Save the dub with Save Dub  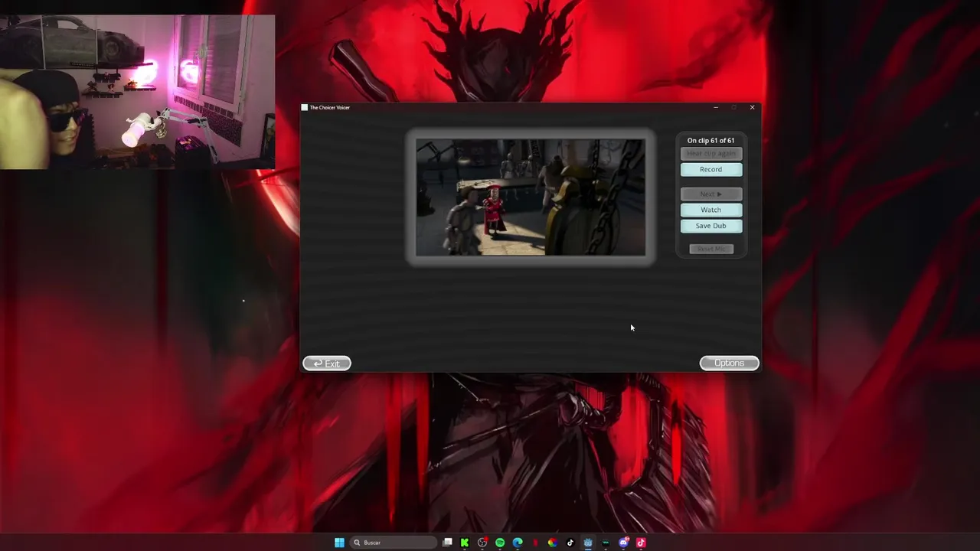(x=710, y=226)
